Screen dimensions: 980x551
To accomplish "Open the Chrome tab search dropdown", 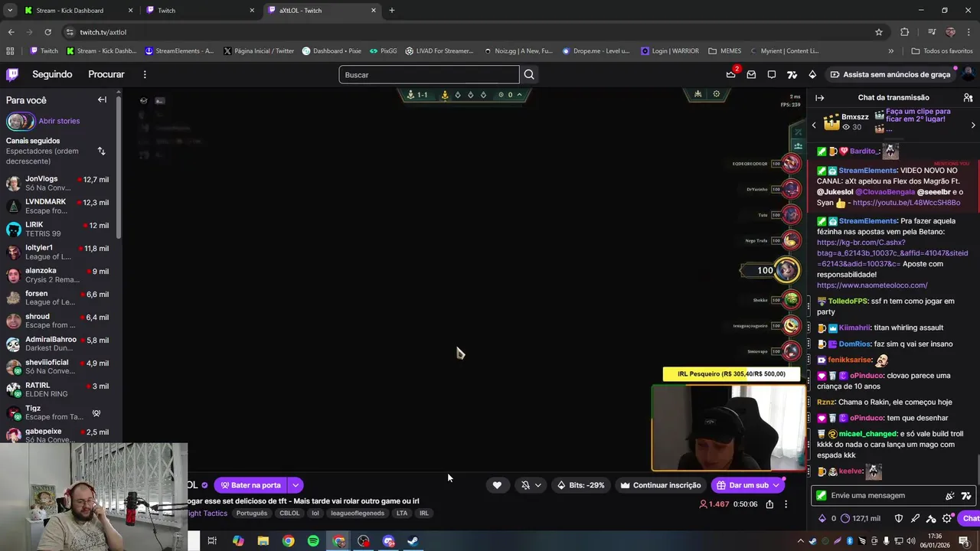I will (x=10, y=11).
